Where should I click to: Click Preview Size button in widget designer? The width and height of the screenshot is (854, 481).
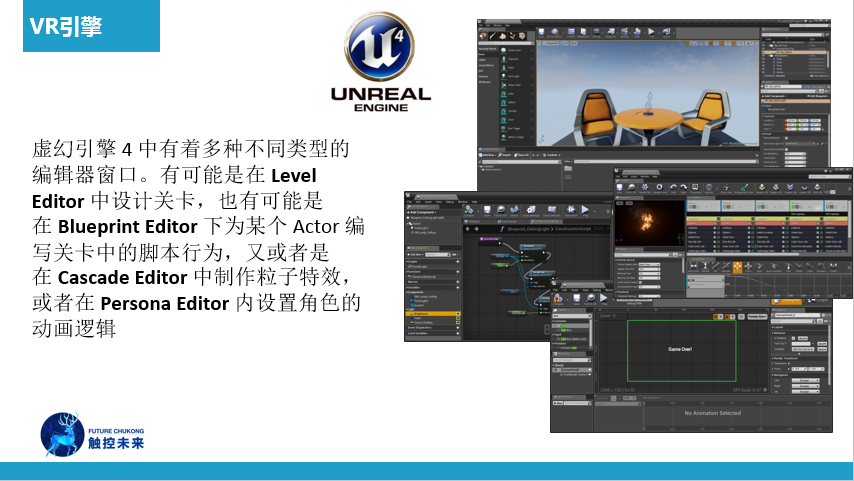757,316
